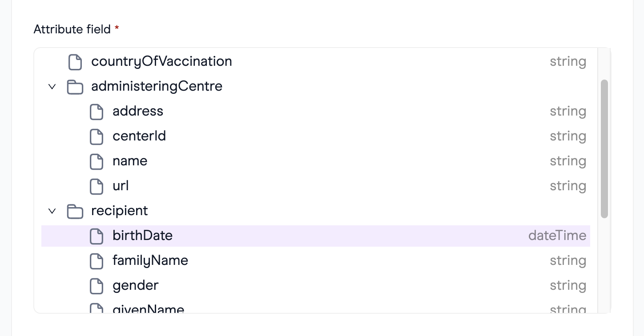Click the recipient folder icon

(x=75, y=211)
